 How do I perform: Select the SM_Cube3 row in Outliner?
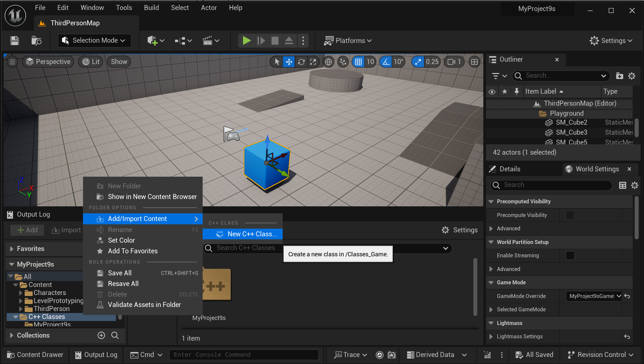(560, 132)
